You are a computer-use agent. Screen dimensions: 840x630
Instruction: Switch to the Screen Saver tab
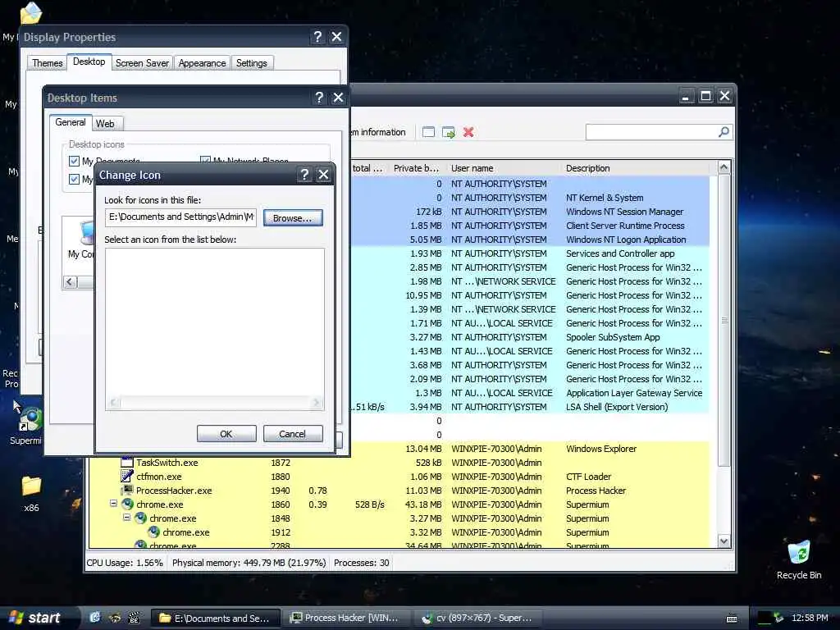(142, 63)
